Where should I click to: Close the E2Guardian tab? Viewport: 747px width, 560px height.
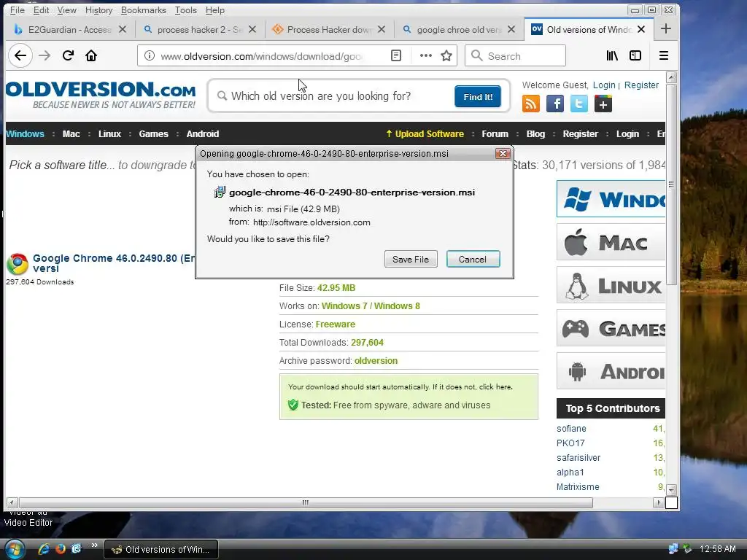(123, 29)
